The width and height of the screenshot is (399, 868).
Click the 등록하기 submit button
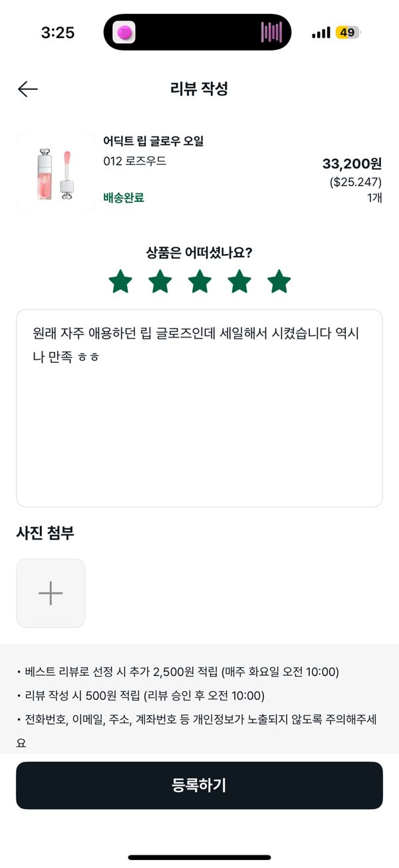[x=199, y=785]
